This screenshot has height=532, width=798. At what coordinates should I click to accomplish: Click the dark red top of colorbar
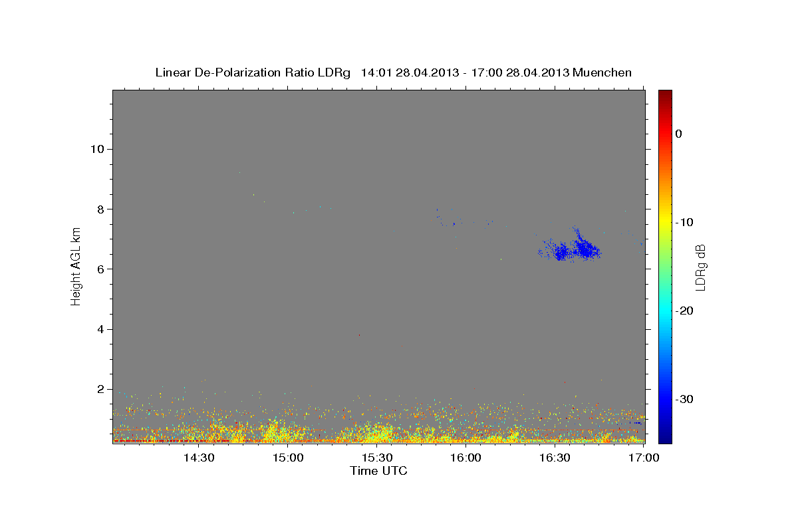point(665,94)
